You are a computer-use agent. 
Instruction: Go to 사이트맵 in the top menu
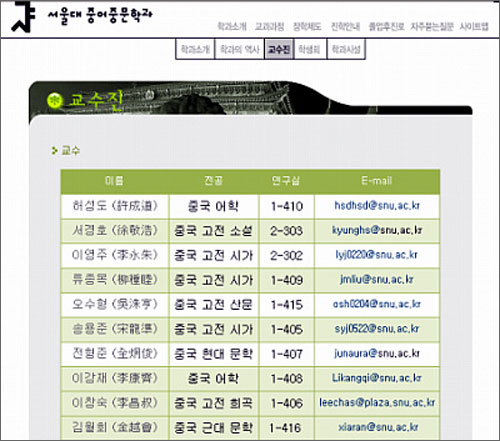tap(474, 26)
